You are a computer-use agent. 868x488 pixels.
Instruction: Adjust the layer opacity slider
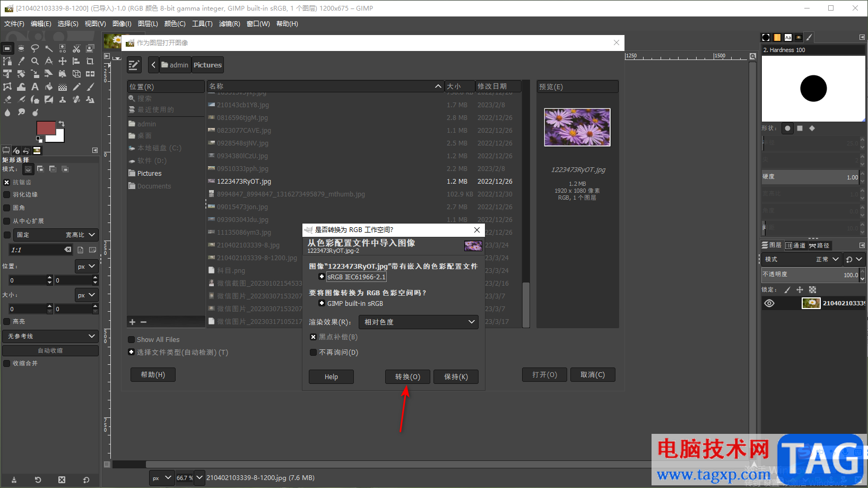(810, 275)
